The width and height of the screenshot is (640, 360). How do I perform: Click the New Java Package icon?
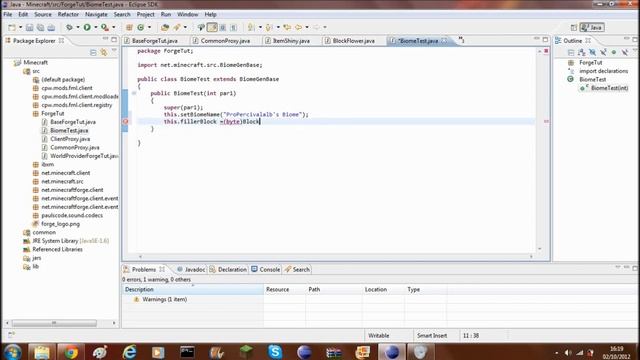point(129,27)
